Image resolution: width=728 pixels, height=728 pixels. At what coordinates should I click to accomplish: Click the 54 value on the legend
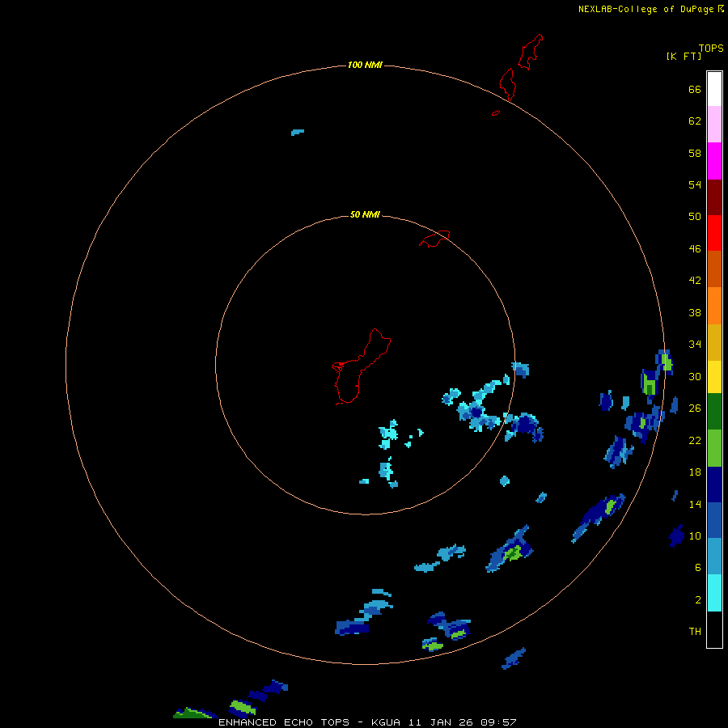(x=695, y=184)
